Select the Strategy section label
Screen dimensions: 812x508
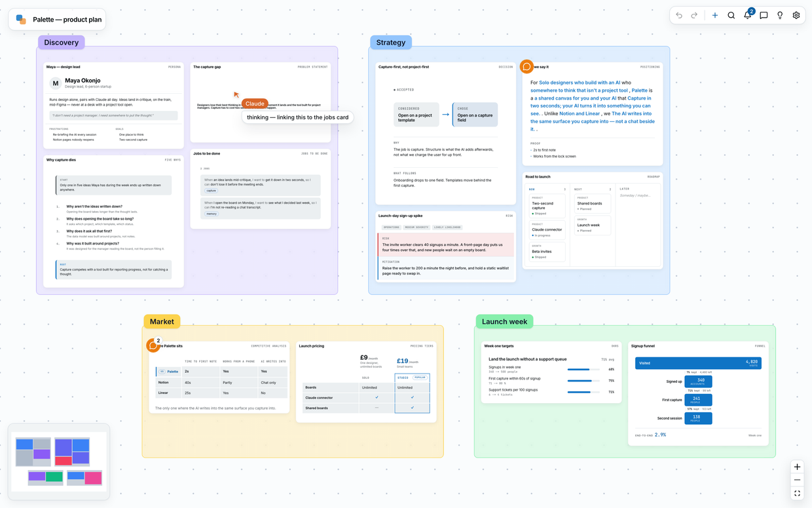(x=391, y=43)
